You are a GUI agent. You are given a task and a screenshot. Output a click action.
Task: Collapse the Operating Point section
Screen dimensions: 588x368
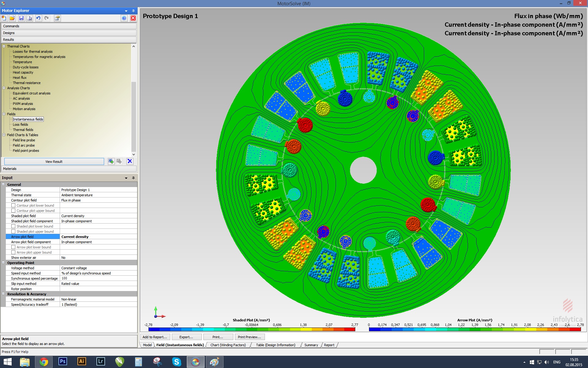[x=3, y=263]
